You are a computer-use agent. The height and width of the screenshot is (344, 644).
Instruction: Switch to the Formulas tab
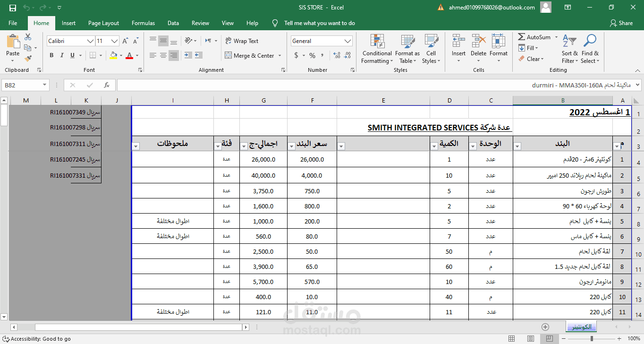click(143, 23)
